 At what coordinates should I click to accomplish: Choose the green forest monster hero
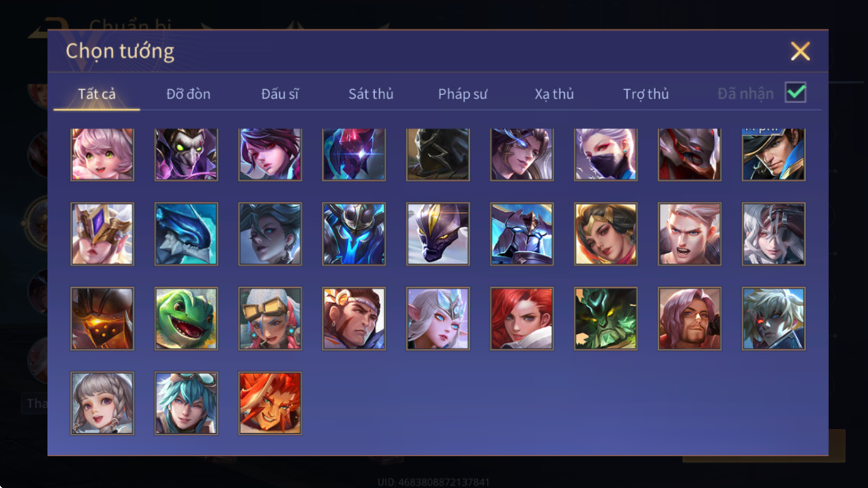point(606,318)
